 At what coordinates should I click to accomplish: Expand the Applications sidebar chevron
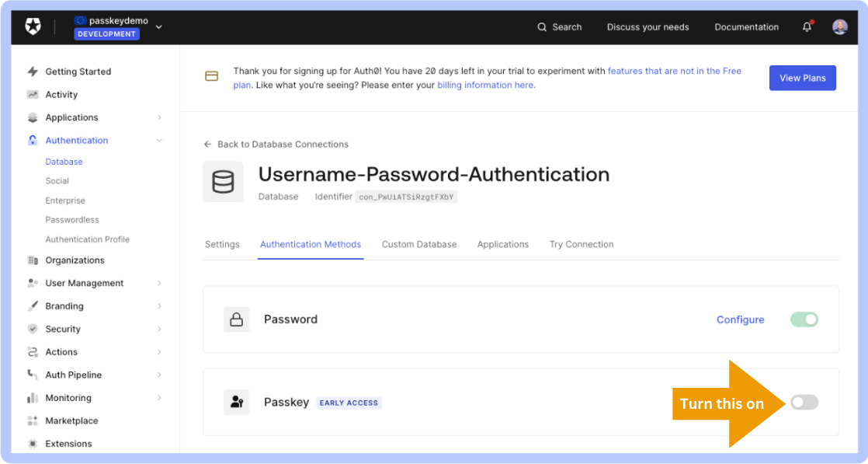pyautogui.click(x=159, y=117)
